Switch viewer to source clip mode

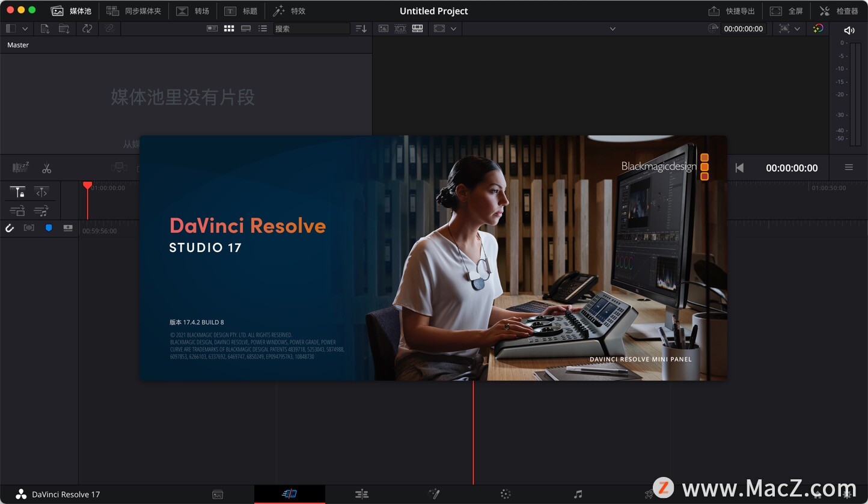(x=384, y=28)
